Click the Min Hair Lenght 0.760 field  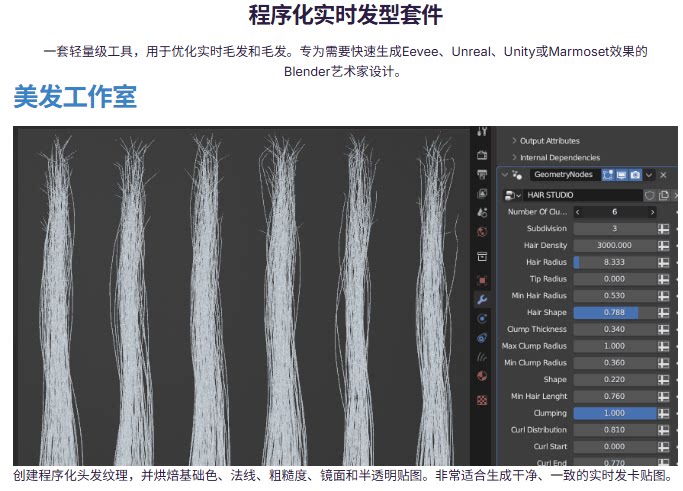click(x=615, y=396)
